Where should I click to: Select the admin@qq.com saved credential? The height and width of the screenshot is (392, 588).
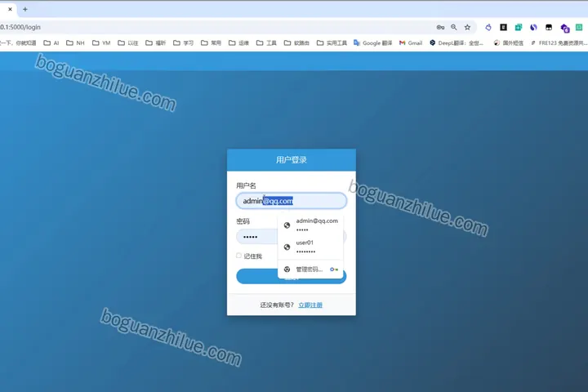(310, 225)
